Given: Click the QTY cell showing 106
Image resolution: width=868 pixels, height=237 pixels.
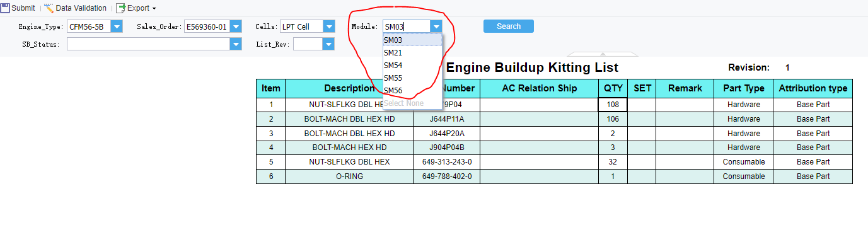Looking at the screenshot, I should (613, 119).
